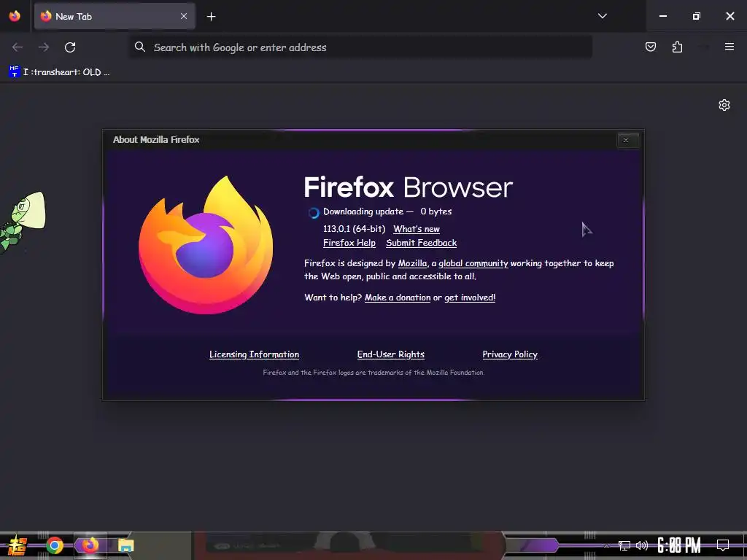Click the 113.0.1 (64-bit) version text
The height and width of the screenshot is (560, 747).
tap(354, 229)
